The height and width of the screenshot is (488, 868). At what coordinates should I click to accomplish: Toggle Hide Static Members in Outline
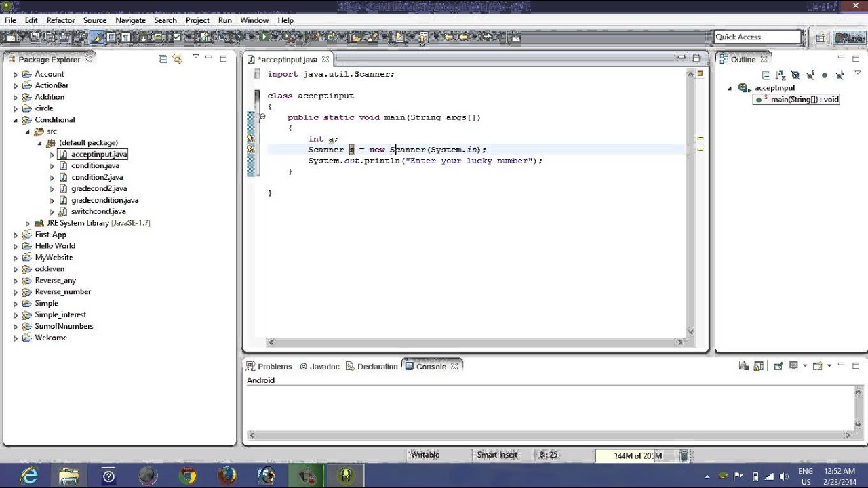(810, 75)
